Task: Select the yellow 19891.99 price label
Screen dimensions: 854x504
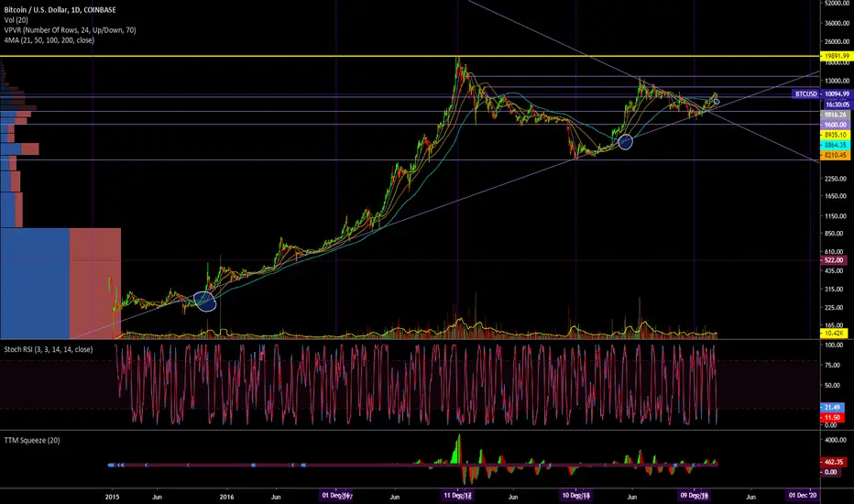Action: pyautogui.click(x=836, y=56)
